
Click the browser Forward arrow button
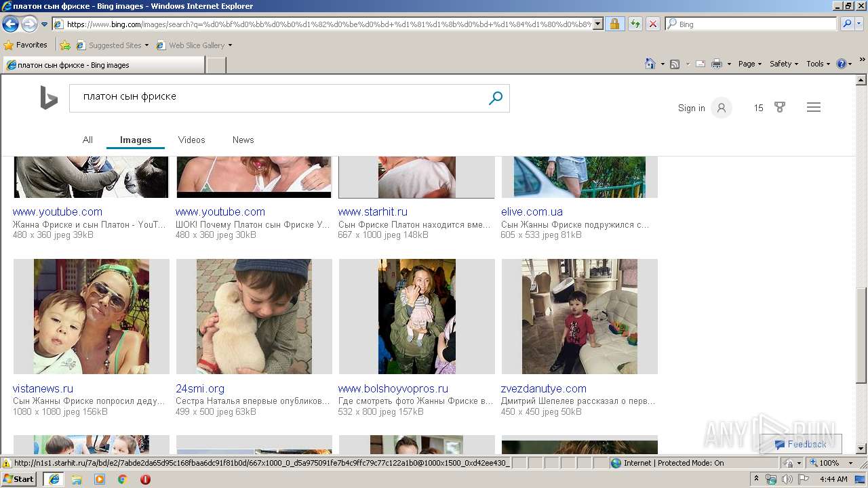click(29, 24)
